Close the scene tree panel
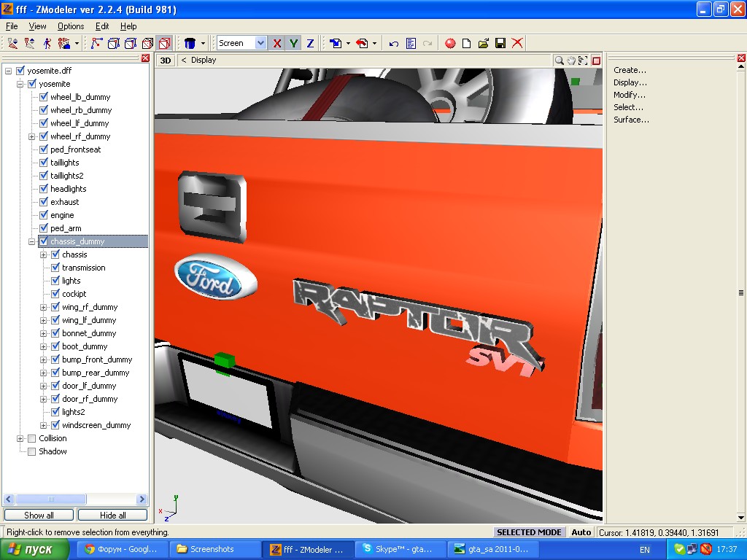 click(145, 58)
